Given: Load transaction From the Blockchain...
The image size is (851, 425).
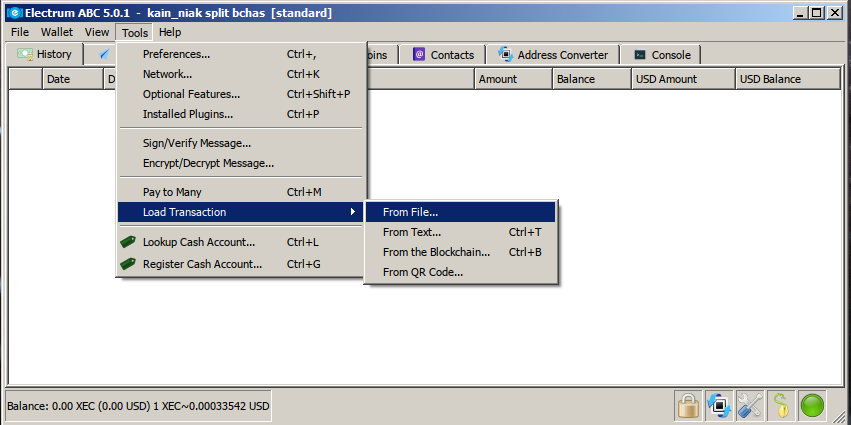Looking at the screenshot, I should tap(461, 252).
